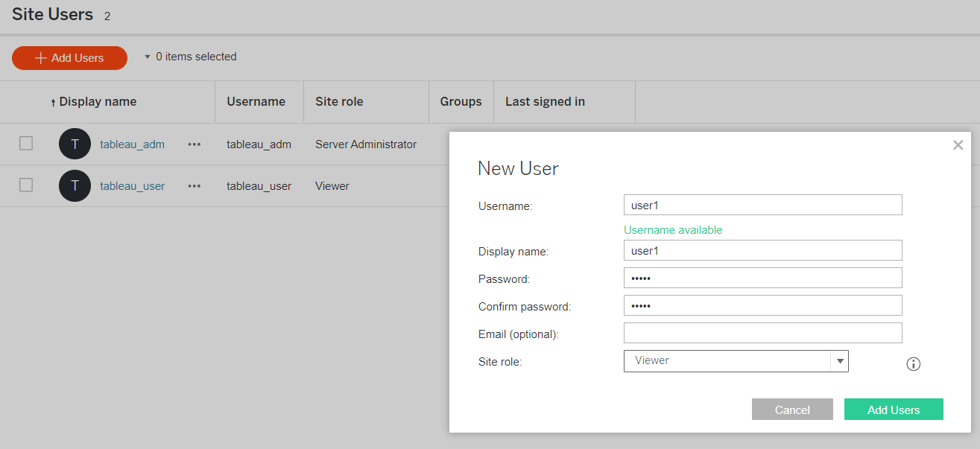The width and height of the screenshot is (980, 449).
Task: Click the New User dialog title
Action: point(518,169)
